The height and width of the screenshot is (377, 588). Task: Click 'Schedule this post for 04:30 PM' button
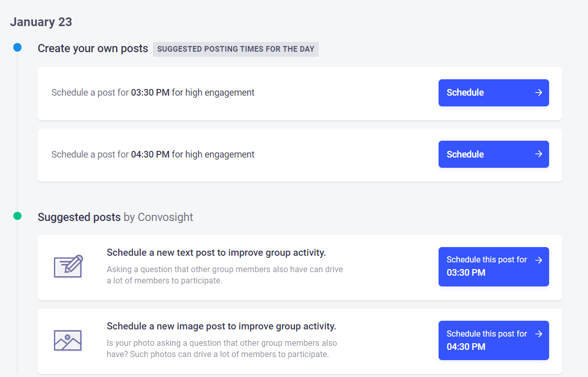click(493, 340)
